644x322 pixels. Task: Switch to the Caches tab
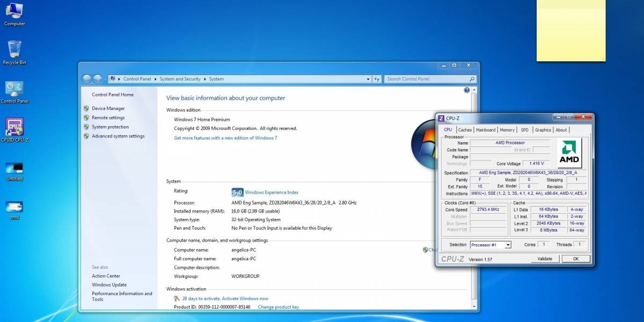click(x=465, y=130)
